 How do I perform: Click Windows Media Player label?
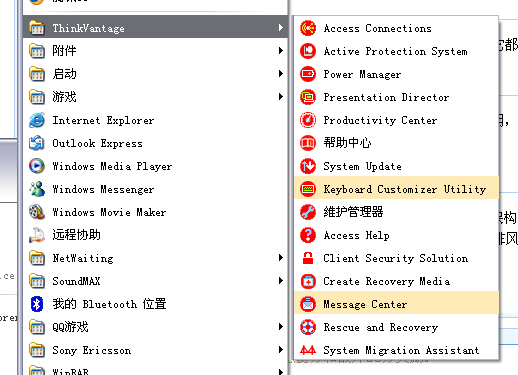click(x=112, y=166)
